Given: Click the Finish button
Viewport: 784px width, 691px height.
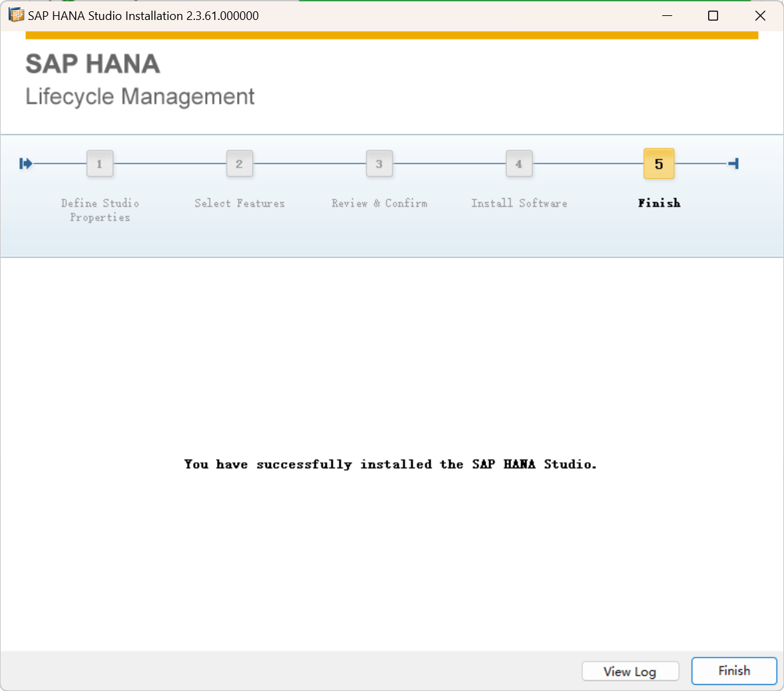Looking at the screenshot, I should 734,670.
